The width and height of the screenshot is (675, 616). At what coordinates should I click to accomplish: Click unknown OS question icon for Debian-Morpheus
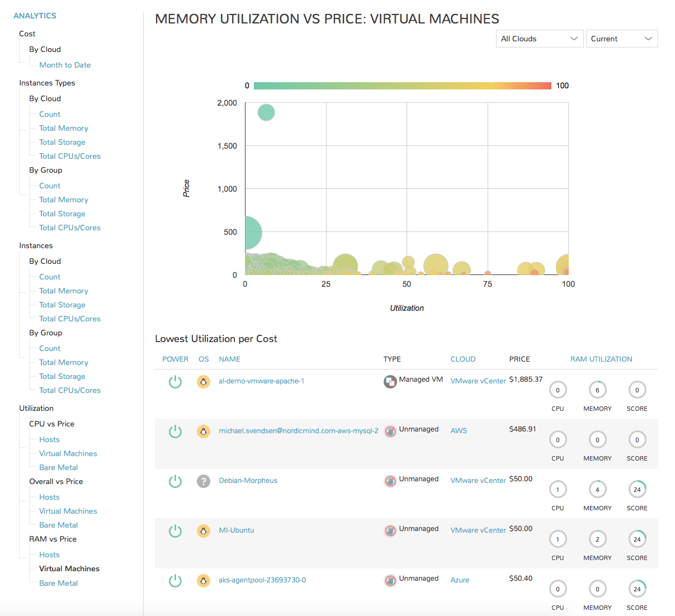tap(204, 481)
